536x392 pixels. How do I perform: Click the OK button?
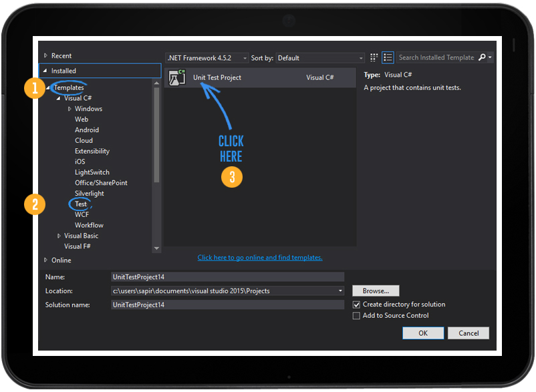[423, 333]
